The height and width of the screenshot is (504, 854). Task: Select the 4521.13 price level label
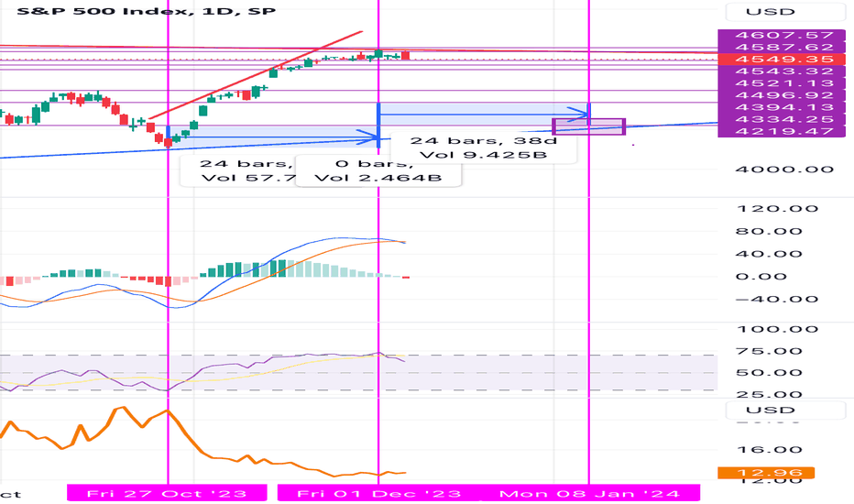(782, 83)
